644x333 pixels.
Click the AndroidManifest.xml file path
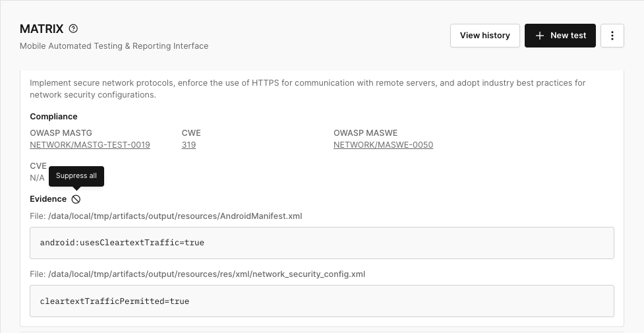175,216
